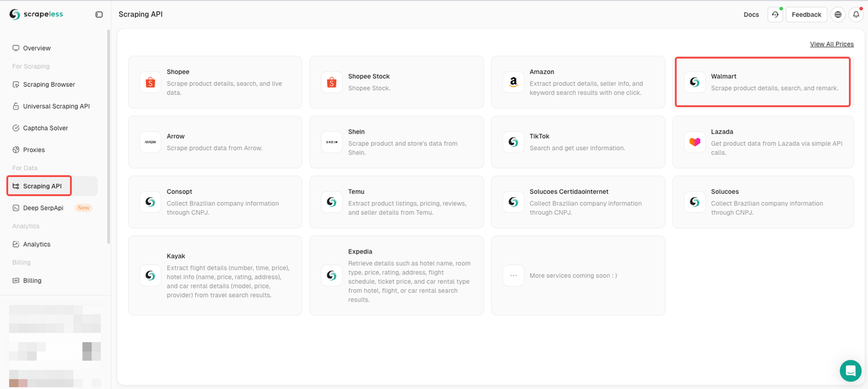Viewport: 868px width, 389px height.
Task: Click the Shopee bag icon
Action: (151, 82)
